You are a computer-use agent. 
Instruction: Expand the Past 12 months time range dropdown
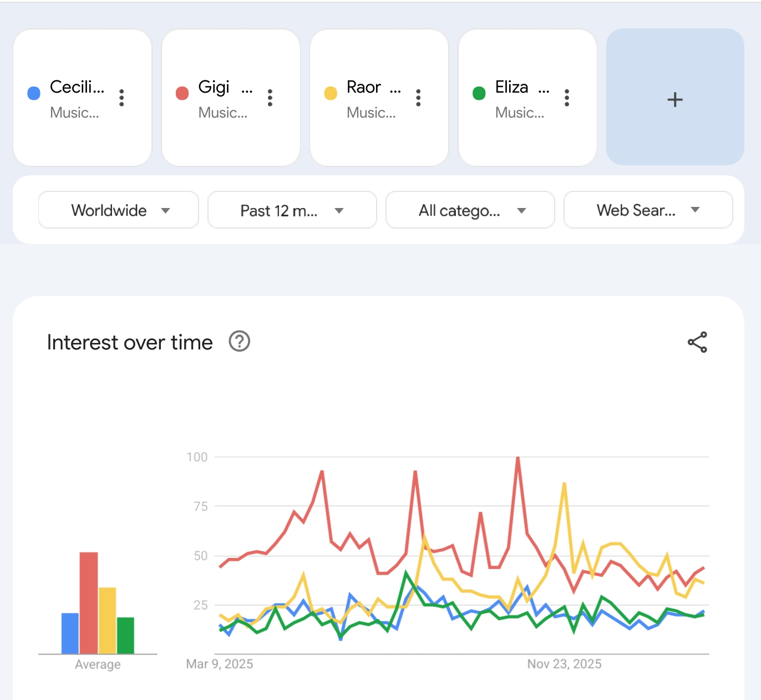pyautogui.click(x=292, y=210)
